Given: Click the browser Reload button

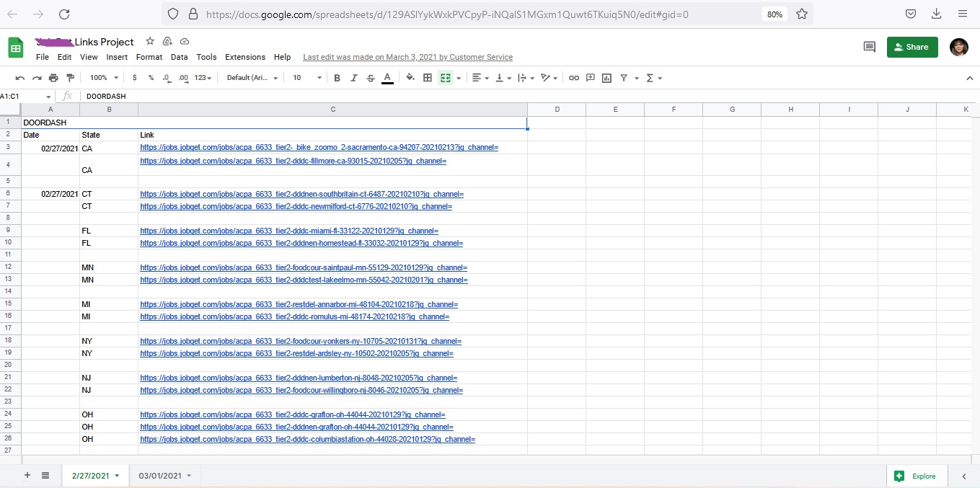Looking at the screenshot, I should point(64,14).
